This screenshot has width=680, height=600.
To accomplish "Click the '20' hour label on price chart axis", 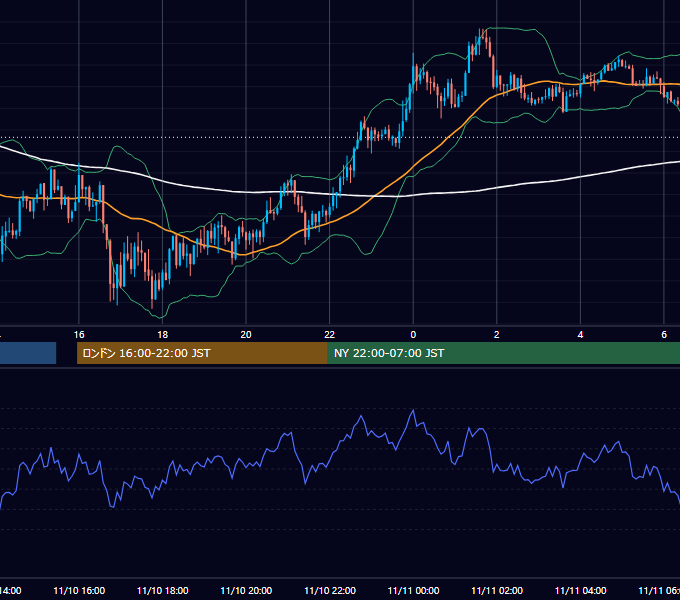I will tap(246, 335).
